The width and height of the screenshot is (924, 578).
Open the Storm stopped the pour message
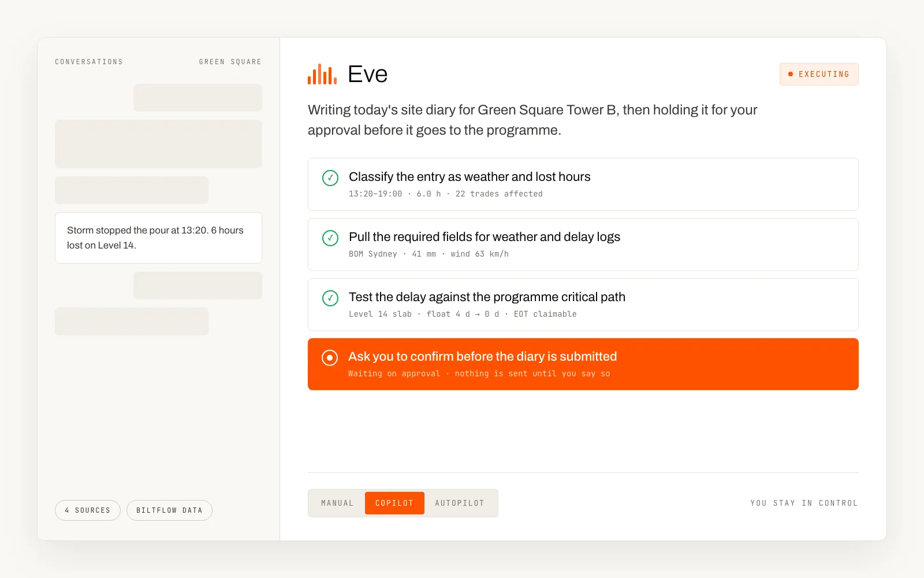coord(158,238)
